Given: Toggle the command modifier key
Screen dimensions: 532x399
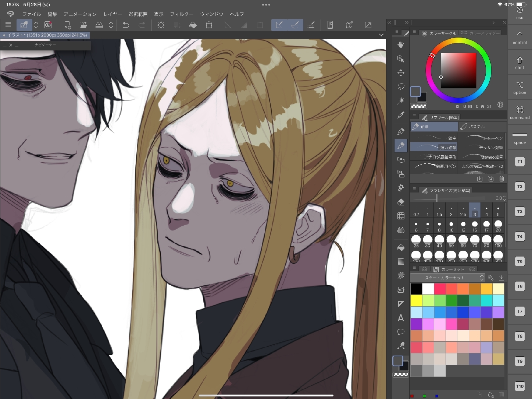Looking at the screenshot, I should [x=519, y=112].
